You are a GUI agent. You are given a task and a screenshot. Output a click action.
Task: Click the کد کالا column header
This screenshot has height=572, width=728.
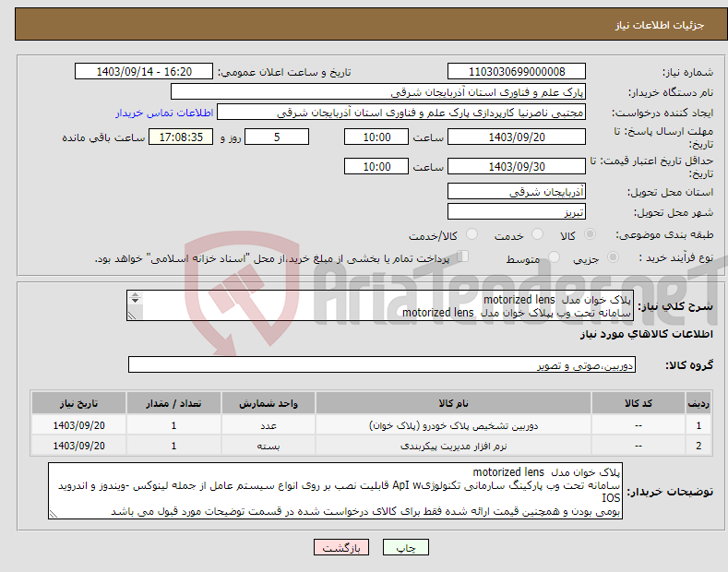[638, 403]
